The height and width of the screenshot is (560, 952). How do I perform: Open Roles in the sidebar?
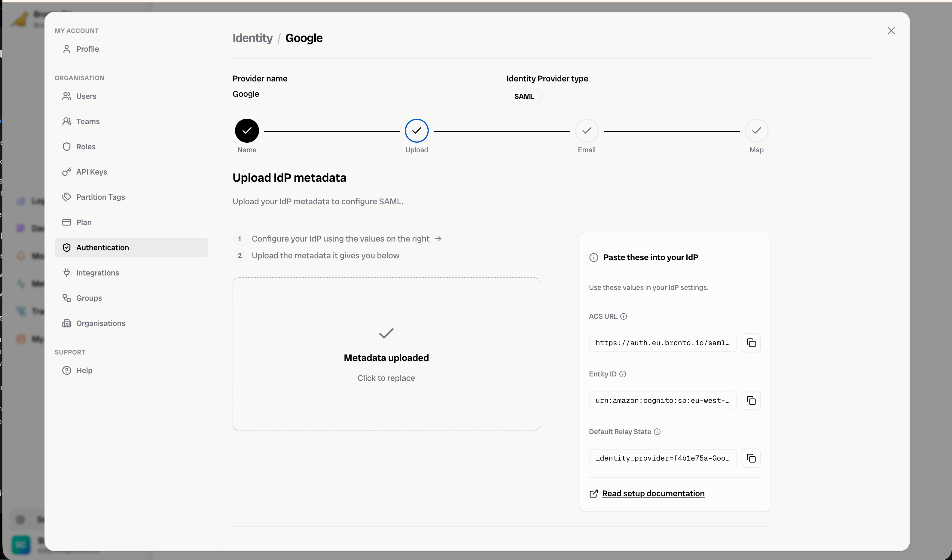[131, 147]
